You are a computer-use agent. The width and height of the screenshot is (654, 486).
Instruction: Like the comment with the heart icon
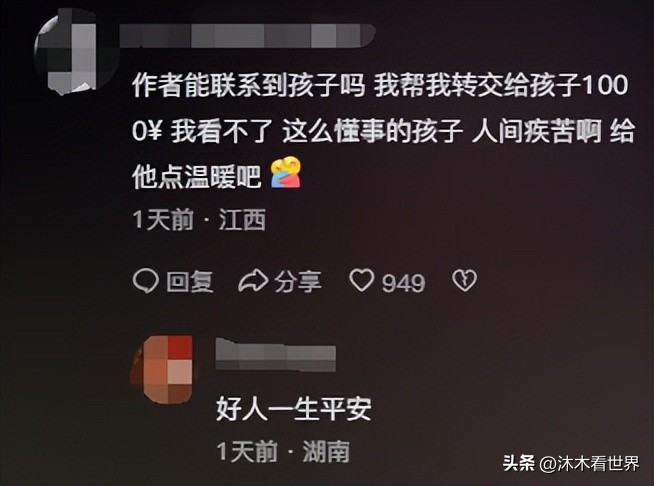[361, 280]
